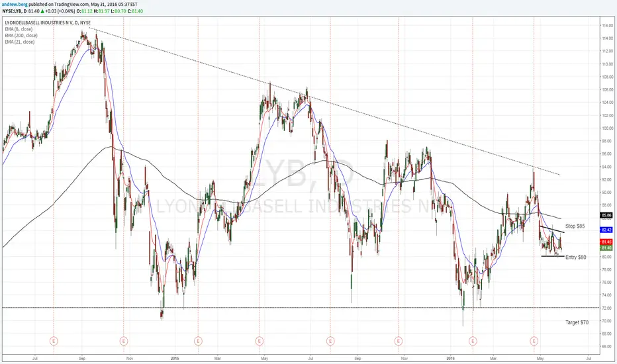The image size is (617, 364).
Task: Select the EMA (200, close) legend entry
Action: (21, 36)
